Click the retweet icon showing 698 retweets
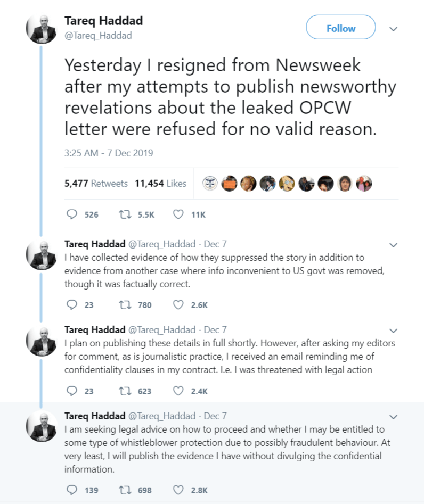The width and height of the screenshot is (424, 504). [x=125, y=490]
